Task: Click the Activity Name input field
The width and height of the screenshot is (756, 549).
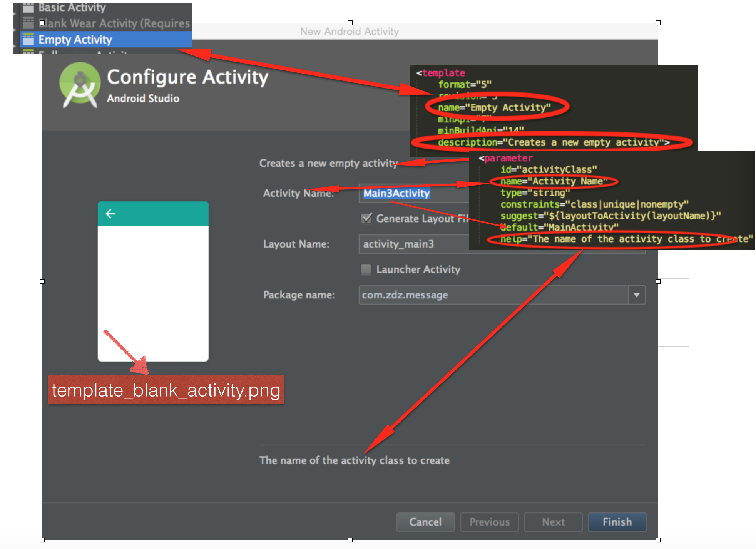Action: 414,193
